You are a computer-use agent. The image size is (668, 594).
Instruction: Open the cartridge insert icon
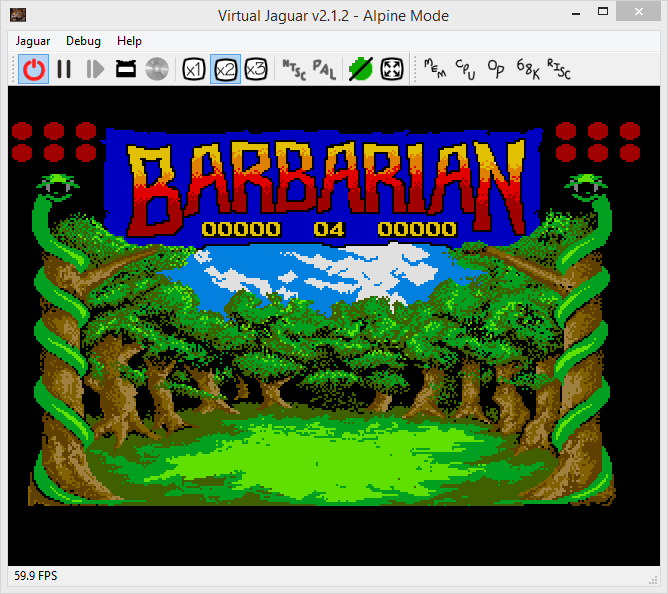pyautogui.click(x=126, y=69)
